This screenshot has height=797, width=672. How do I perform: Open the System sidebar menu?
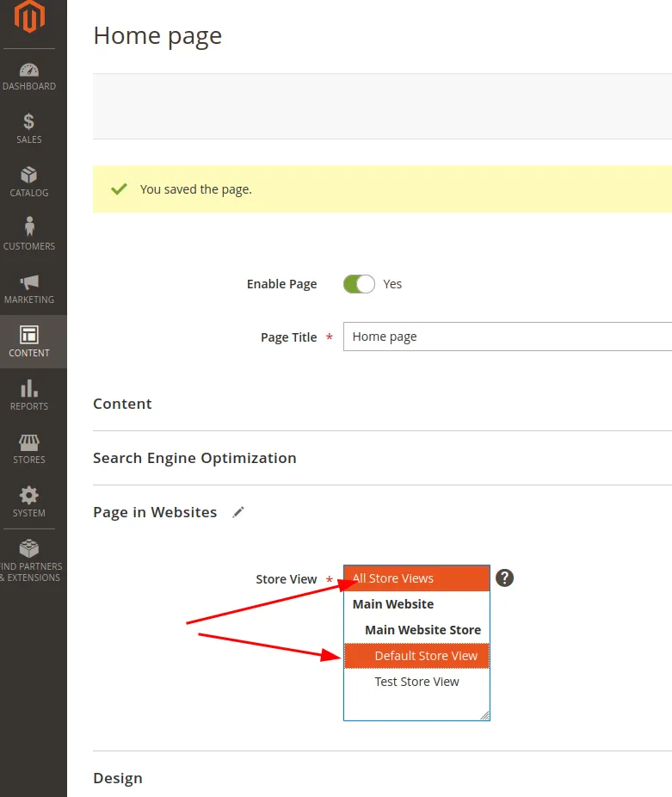[29, 502]
